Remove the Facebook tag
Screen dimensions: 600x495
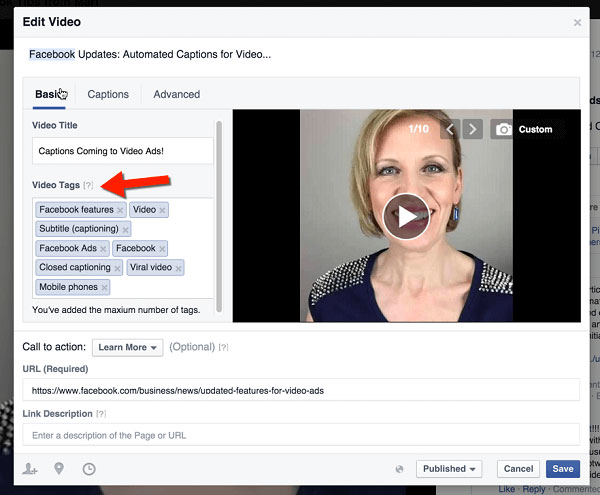pos(162,249)
